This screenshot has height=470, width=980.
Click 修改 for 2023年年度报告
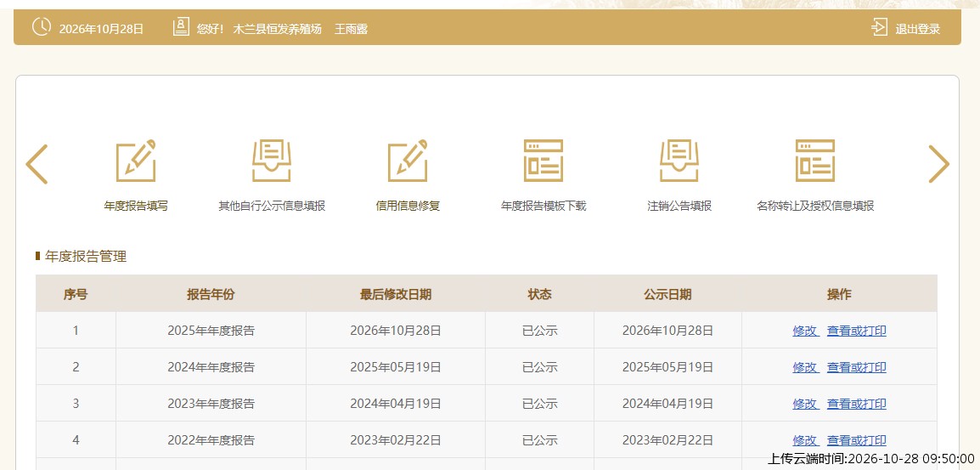(x=806, y=404)
